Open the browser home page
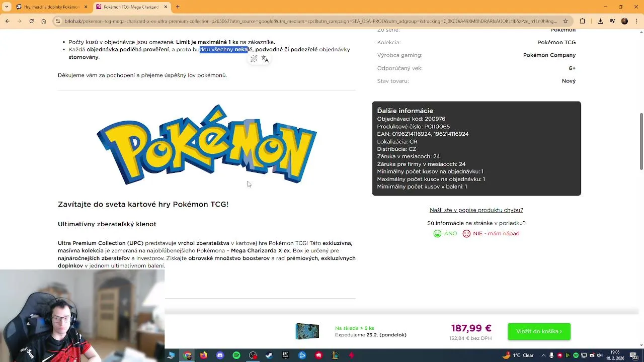This screenshot has height=362, width=644. tap(44, 21)
